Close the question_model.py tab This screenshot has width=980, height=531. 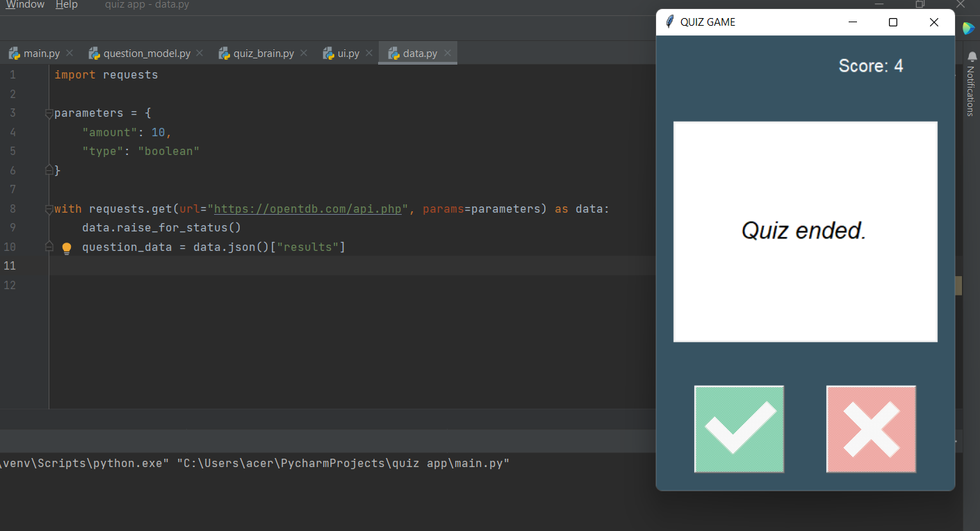199,53
